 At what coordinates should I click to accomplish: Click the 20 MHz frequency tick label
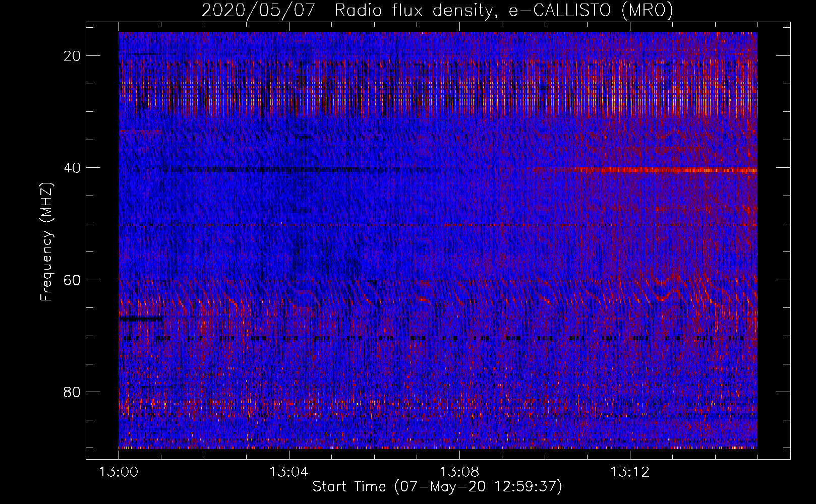click(x=73, y=56)
